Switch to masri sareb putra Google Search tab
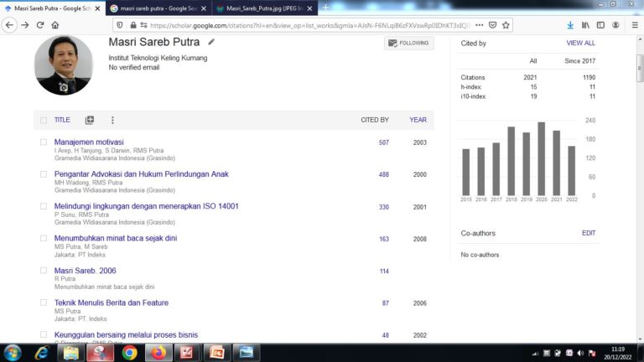Image resolution: width=644 pixels, height=362 pixels. pyautogui.click(x=158, y=8)
